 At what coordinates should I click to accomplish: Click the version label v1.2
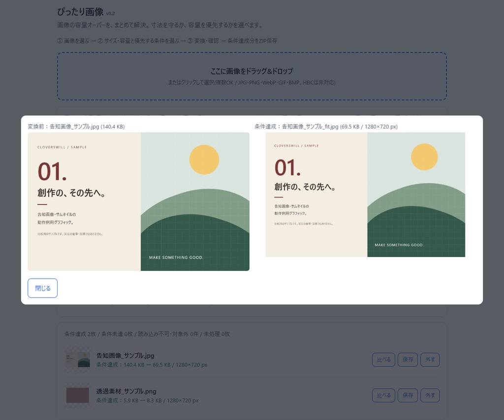pyautogui.click(x=110, y=13)
